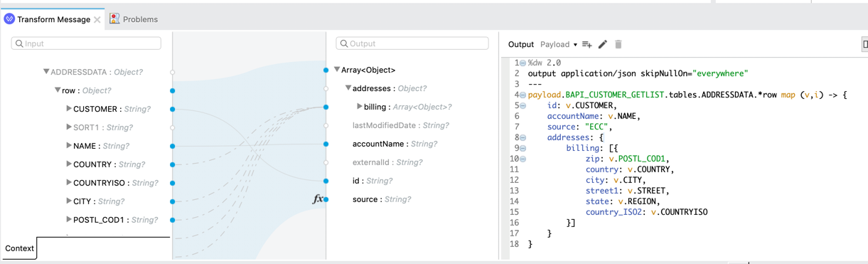Screen dimensions: 868x264
Task: Click the 'source: "ECC"' code line
Action: (579, 127)
